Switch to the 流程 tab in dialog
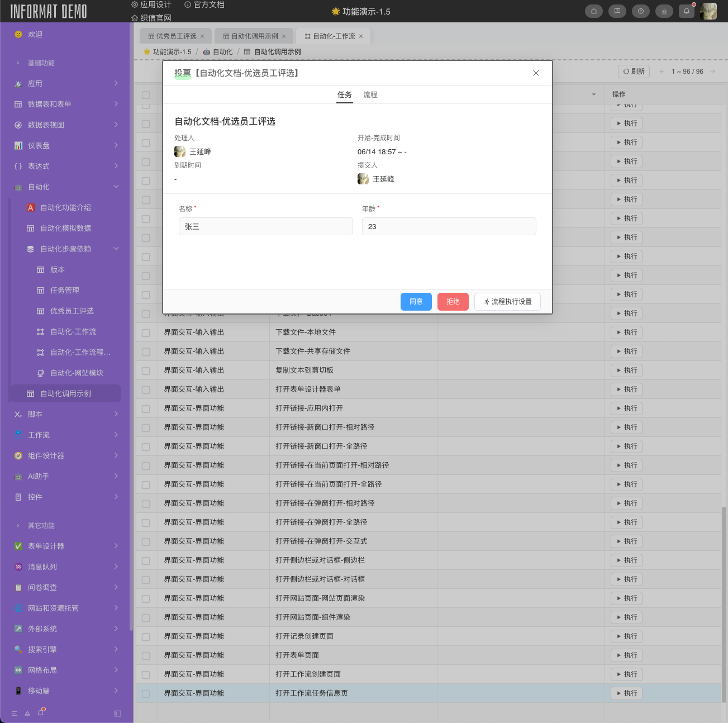Screen dimensions: 728x723 pyautogui.click(x=370, y=95)
